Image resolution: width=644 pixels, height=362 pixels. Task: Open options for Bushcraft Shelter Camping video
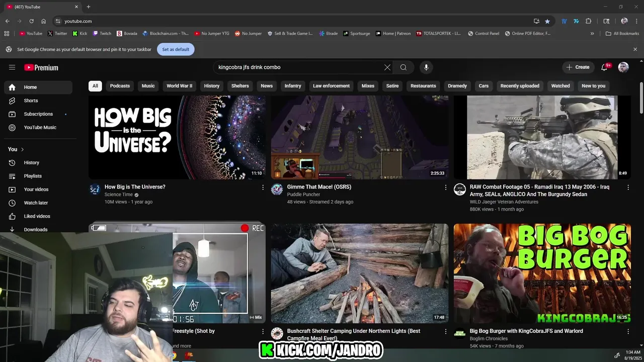pyautogui.click(x=445, y=332)
